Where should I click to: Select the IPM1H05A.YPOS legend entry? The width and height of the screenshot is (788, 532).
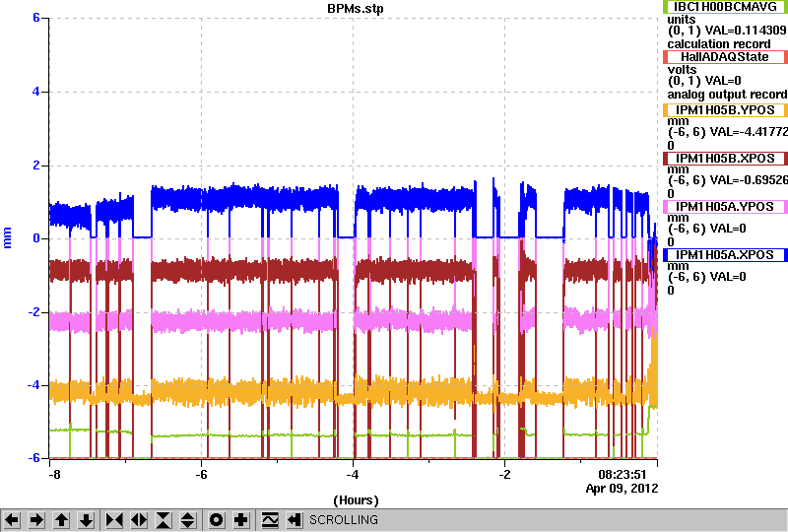click(x=725, y=207)
